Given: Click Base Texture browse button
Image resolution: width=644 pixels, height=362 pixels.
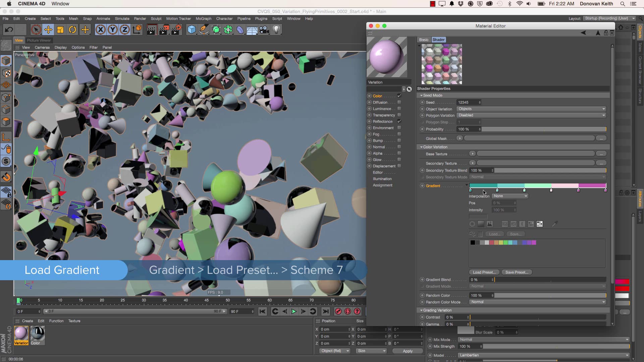Looking at the screenshot, I should click(x=601, y=154).
